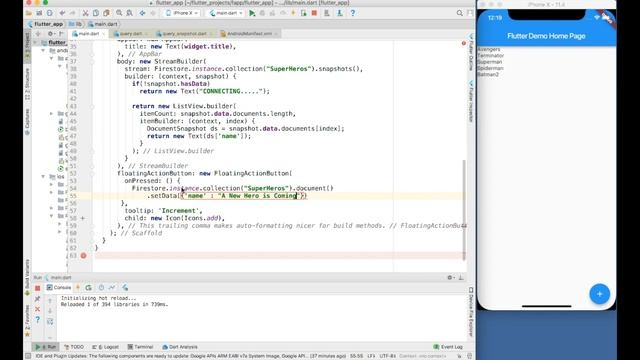Click the Paste icon in toolbar
This screenshot has height=360, width=640.
(x=106, y=13)
